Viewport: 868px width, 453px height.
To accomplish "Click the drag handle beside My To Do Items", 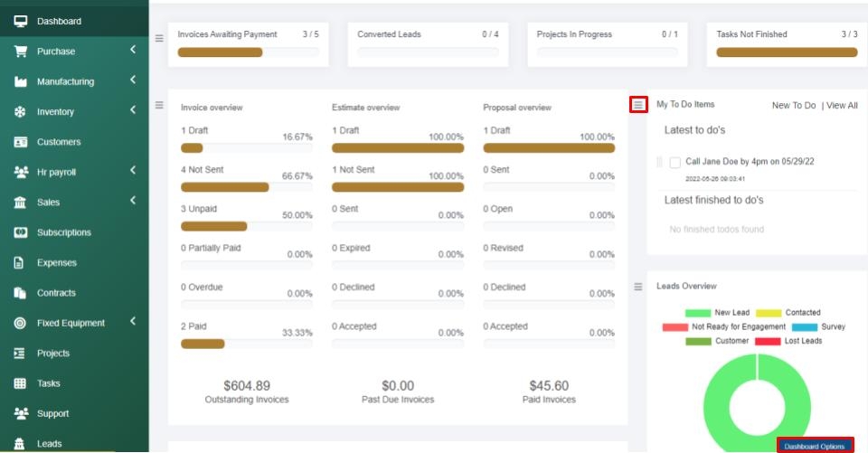I will click(x=638, y=106).
